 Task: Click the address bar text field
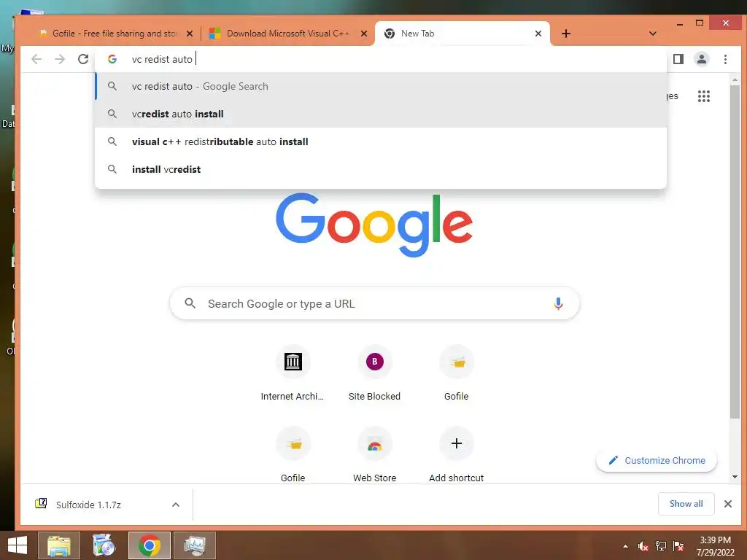tap(381, 59)
